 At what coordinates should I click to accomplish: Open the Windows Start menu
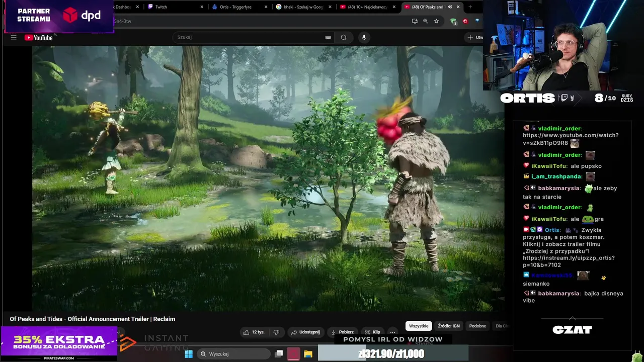tap(189, 354)
